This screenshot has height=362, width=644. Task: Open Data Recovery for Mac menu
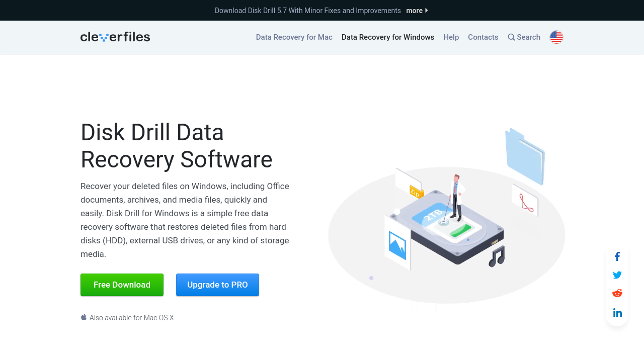[294, 37]
